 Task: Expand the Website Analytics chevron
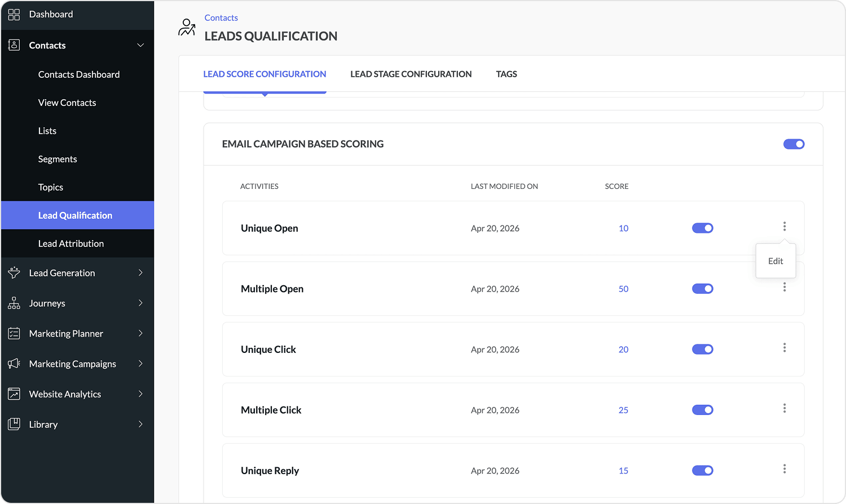pyautogui.click(x=140, y=394)
